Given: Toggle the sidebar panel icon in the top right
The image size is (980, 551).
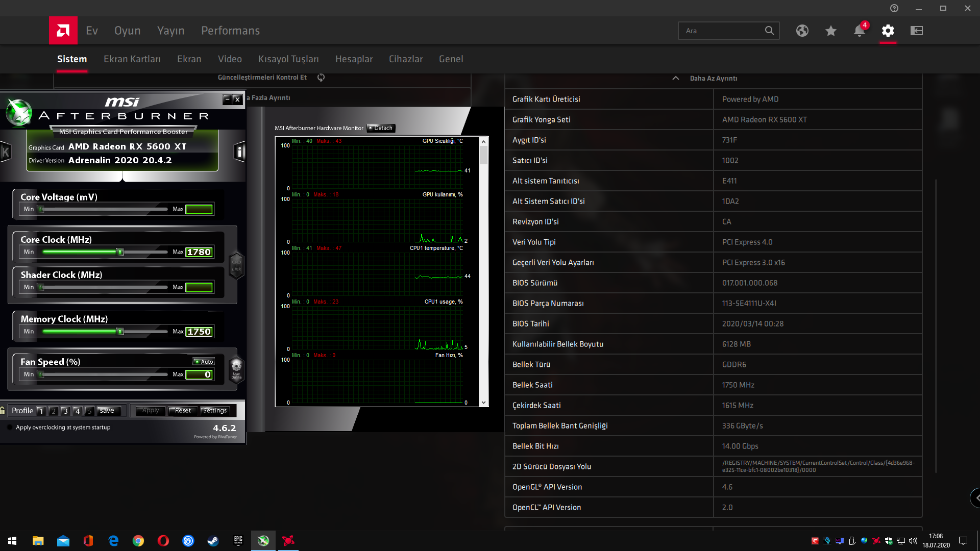Looking at the screenshot, I should click(917, 31).
